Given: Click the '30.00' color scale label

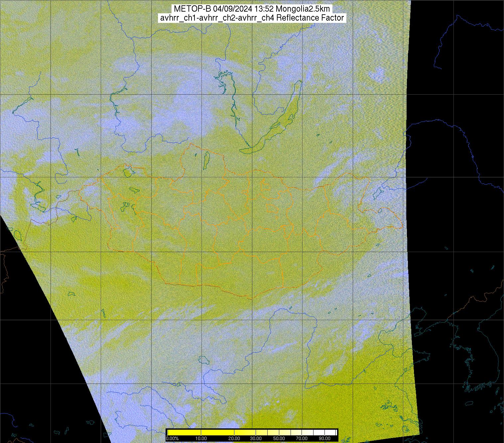Looking at the screenshot, I should (x=256, y=438).
